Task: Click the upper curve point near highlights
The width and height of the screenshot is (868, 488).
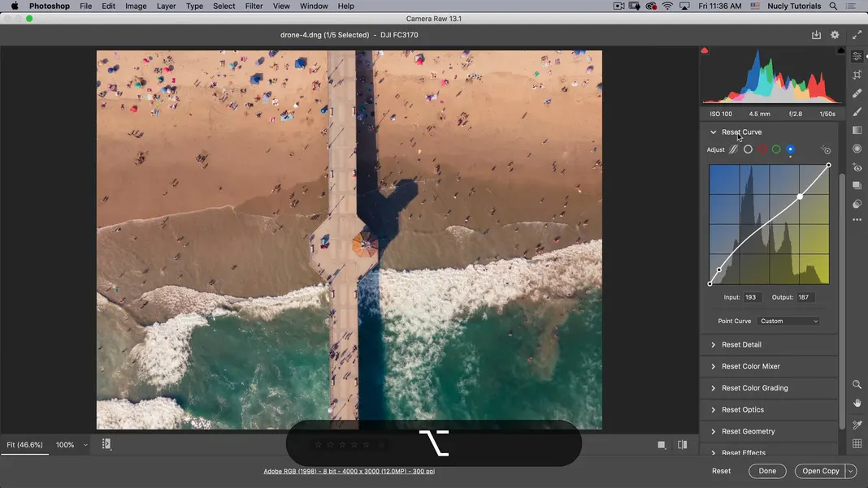Action: [800, 196]
